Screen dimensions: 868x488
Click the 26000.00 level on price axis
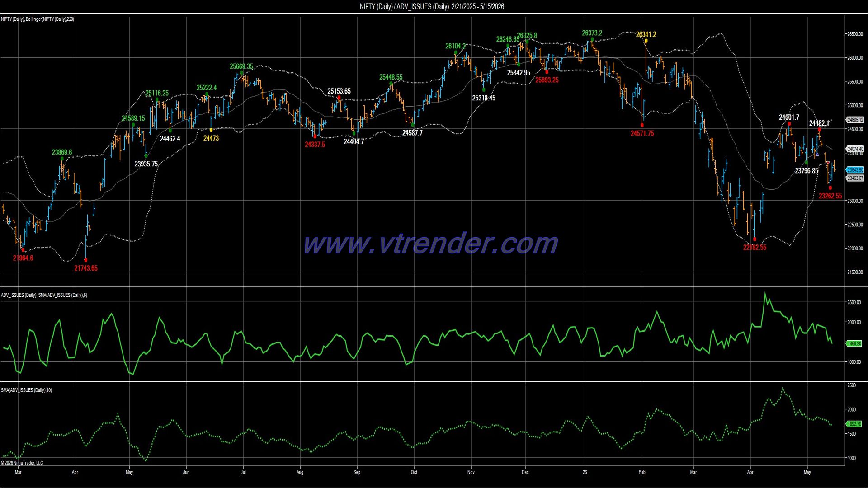(x=854, y=58)
